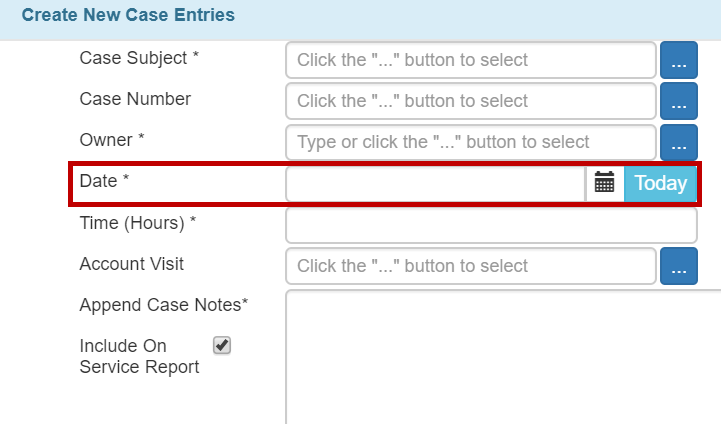The height and width of the screenshot is (424, 721).
Task: Focus the Time (Hours) input box
Action: pyautogui.click(x=491, y=225)
